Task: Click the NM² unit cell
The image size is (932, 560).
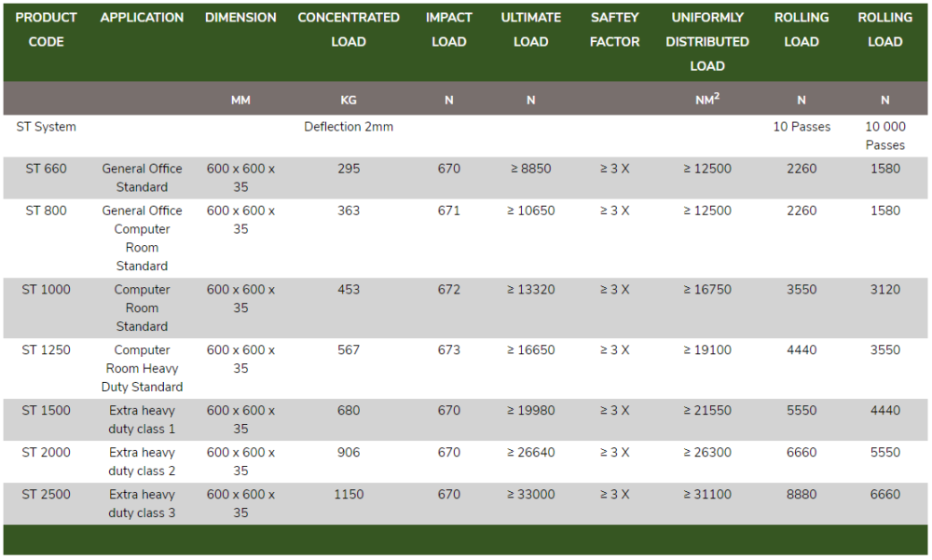Action: coord(706,100)
